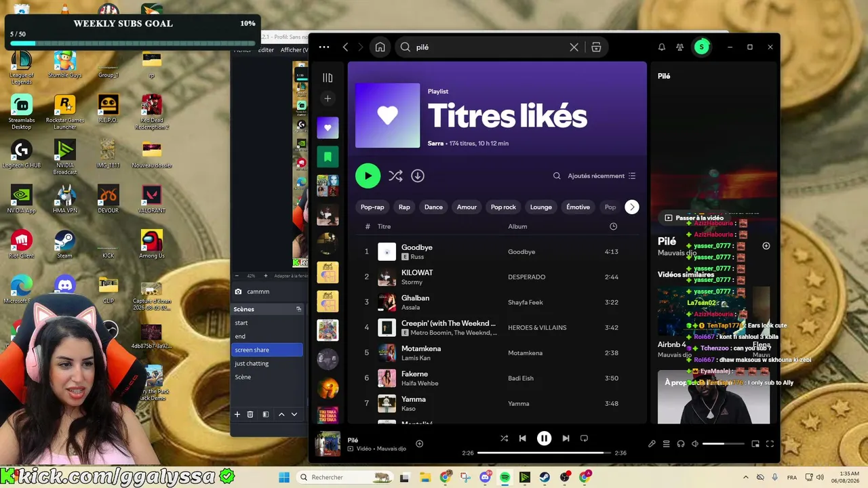Open the Spotify profile avatar
This screenshot has height=488, width=868.
click(702, 47)
